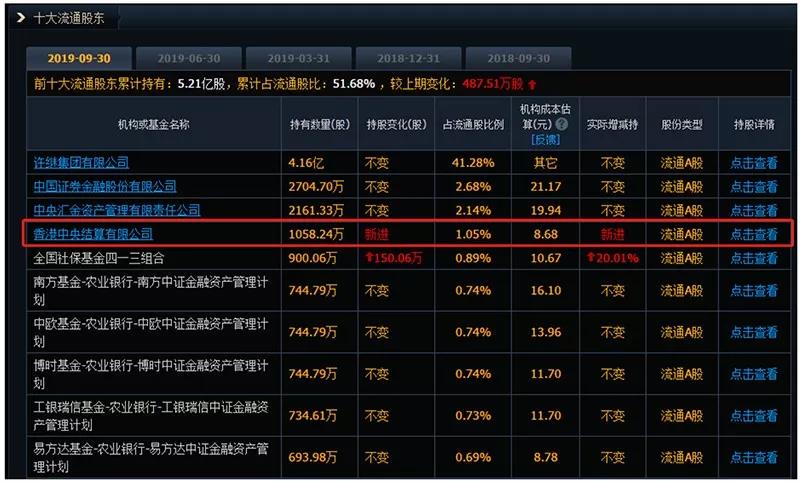The height and width of the screenshot is (483, 800).
Task: Show the 2018-09-30 period tab
Action: click(515, 58)
